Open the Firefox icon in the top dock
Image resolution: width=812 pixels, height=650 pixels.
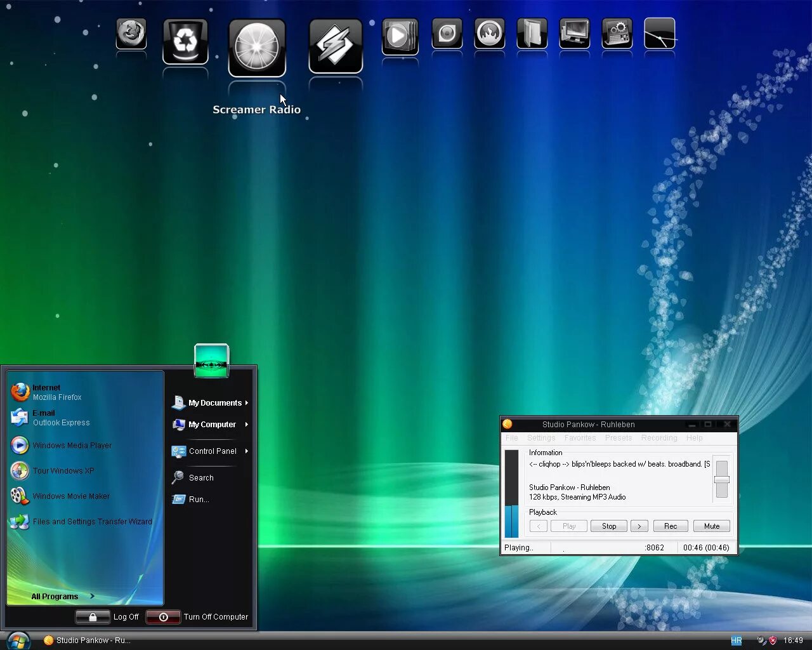131,34
